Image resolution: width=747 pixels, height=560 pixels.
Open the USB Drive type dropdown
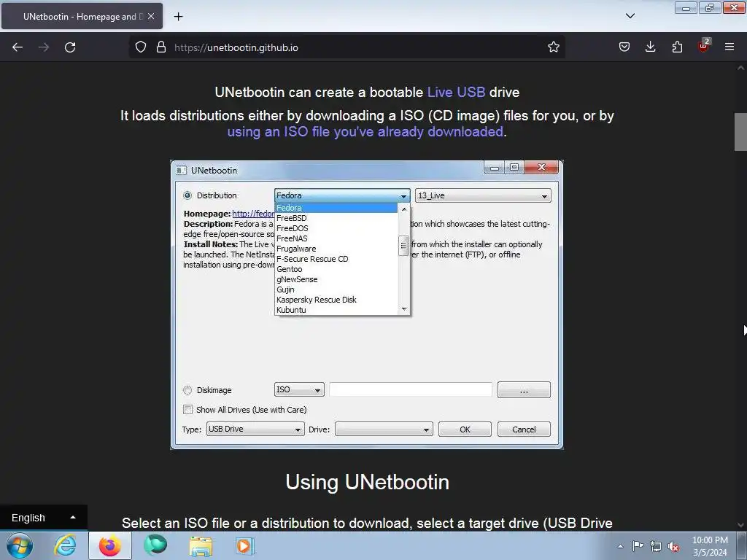click(x=255, y=429)
